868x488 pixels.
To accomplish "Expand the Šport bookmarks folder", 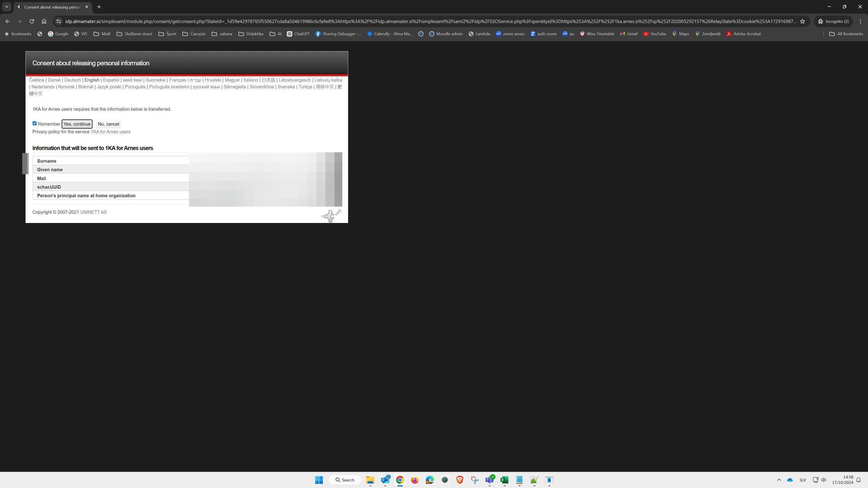I will point(167,34).
